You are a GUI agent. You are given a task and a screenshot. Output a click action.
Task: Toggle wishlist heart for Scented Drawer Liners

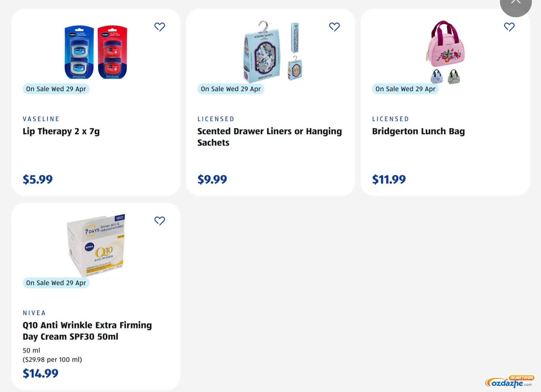click(334, 27)
